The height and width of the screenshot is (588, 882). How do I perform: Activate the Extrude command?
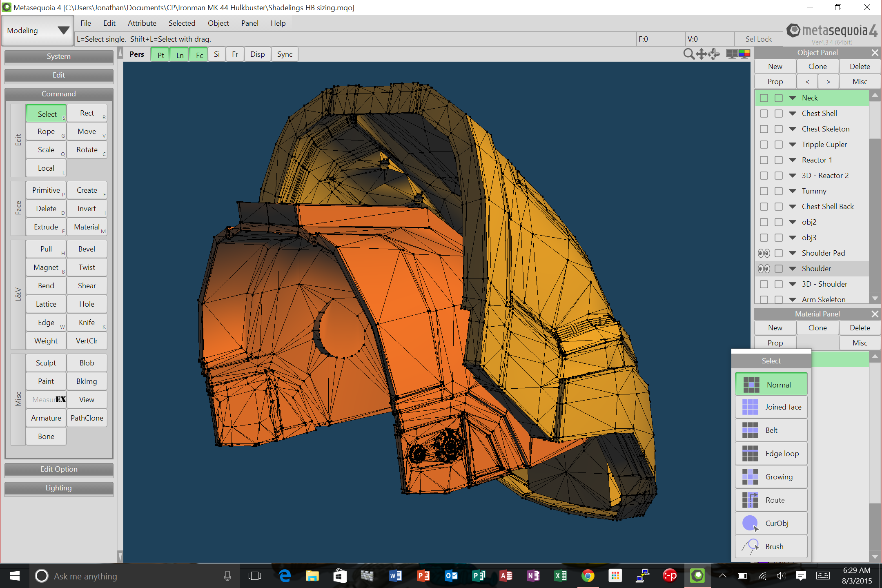[46, 227]
